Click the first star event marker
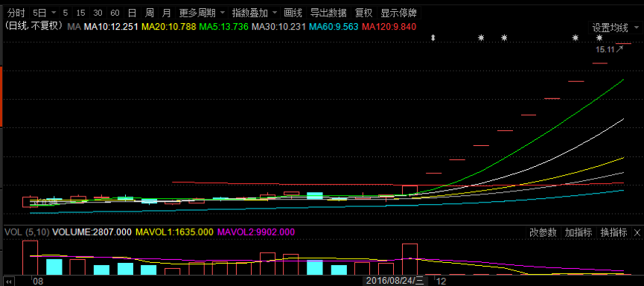This screenshot has width=644, height=286. coord(481,38)
